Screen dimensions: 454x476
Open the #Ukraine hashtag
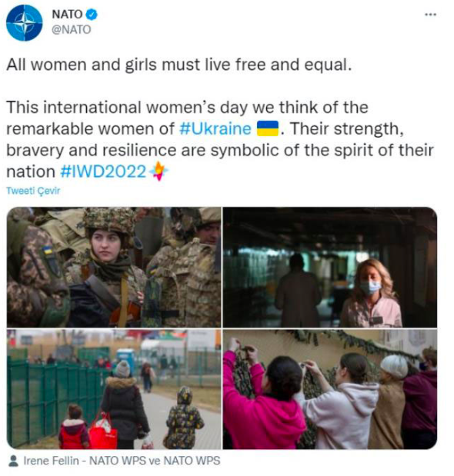coord(215,128)
